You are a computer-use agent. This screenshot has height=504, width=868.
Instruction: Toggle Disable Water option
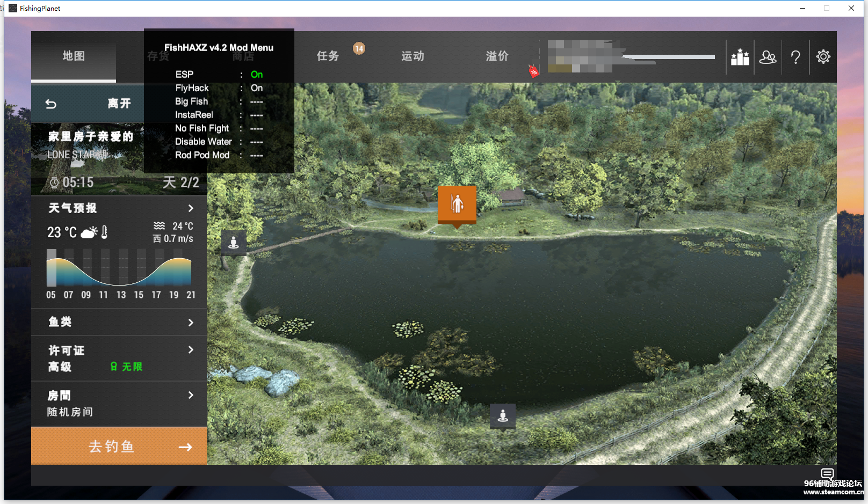219,142
